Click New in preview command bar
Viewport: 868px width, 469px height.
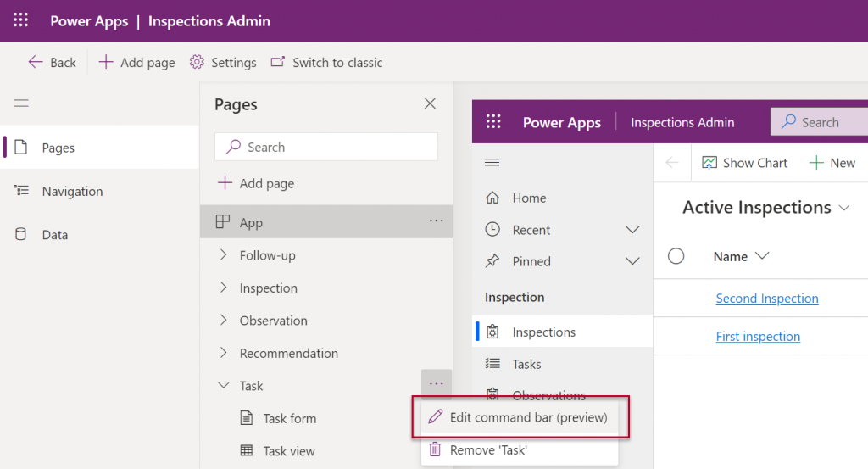click(832, 163)
